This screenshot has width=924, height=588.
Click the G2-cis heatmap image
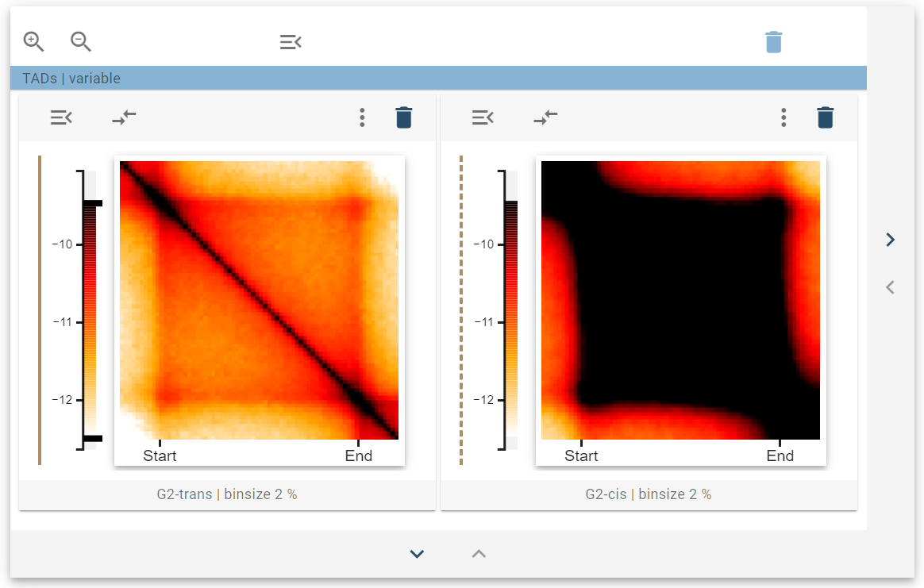point(680,300)
